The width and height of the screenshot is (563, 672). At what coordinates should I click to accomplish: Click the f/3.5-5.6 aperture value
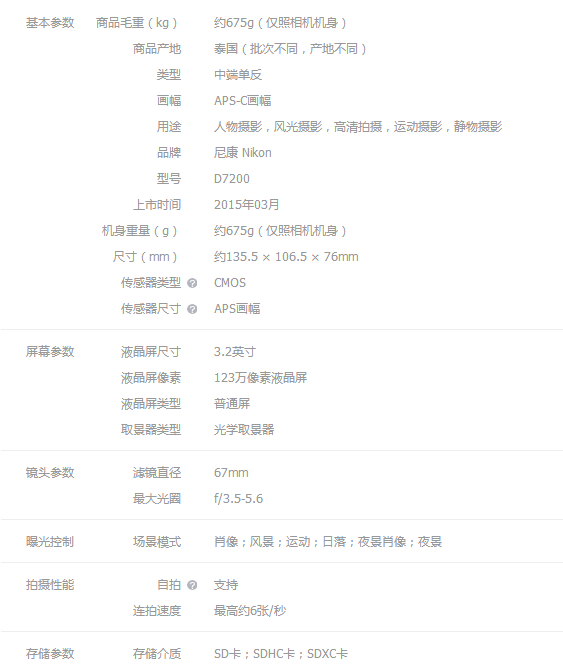click(x=238, y=499)
